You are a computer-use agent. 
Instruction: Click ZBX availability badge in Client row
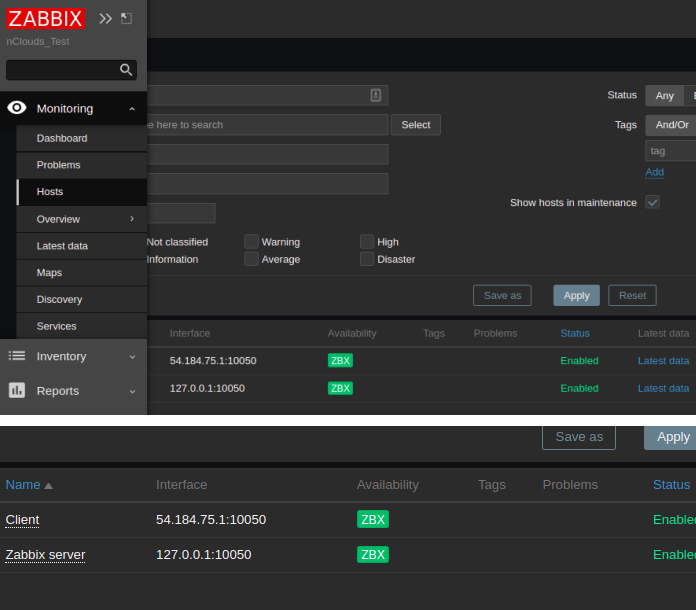pos(373,519)
